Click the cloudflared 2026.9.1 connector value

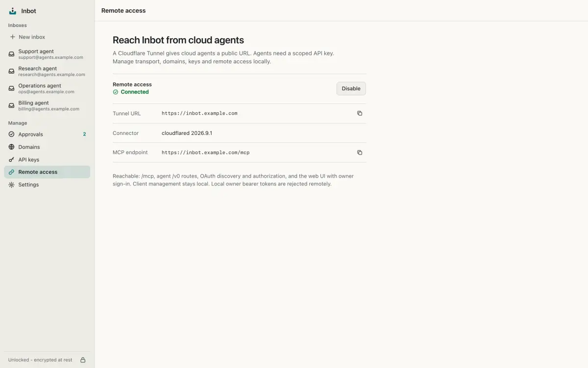pos(187,133)
